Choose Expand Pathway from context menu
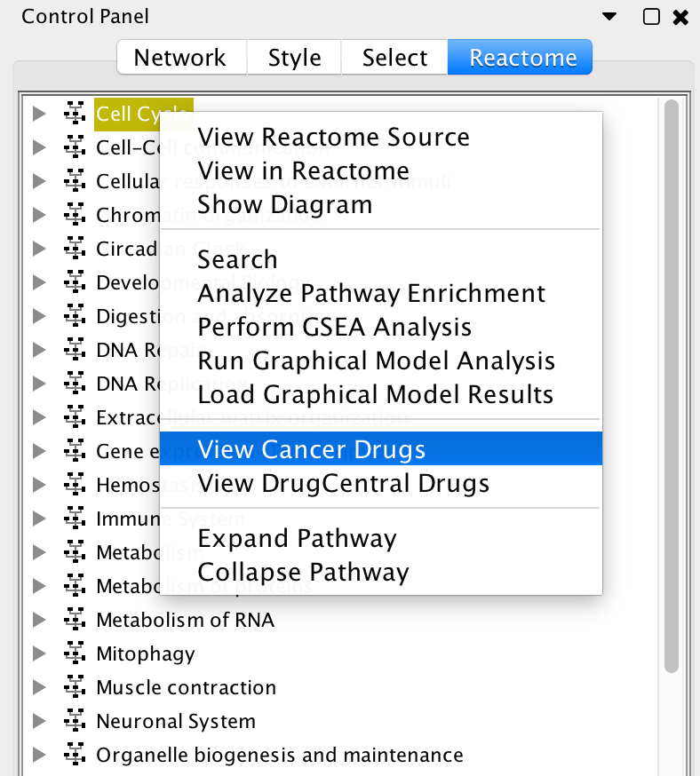700x776 pixels. click(x=381, y=538)
